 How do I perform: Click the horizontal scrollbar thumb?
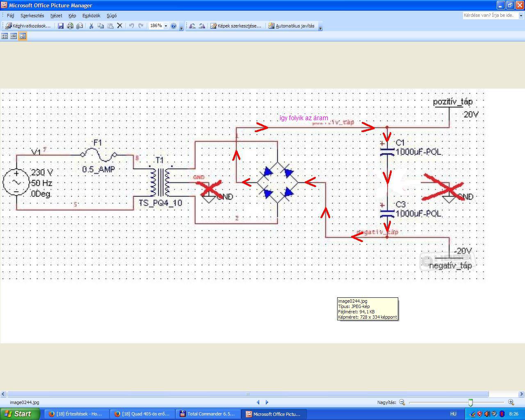click(x=247, y=394)
